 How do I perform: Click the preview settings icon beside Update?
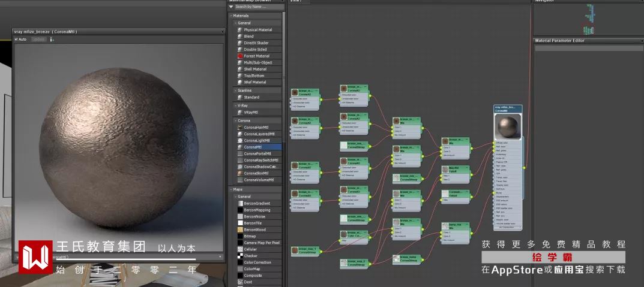(52, 40)
